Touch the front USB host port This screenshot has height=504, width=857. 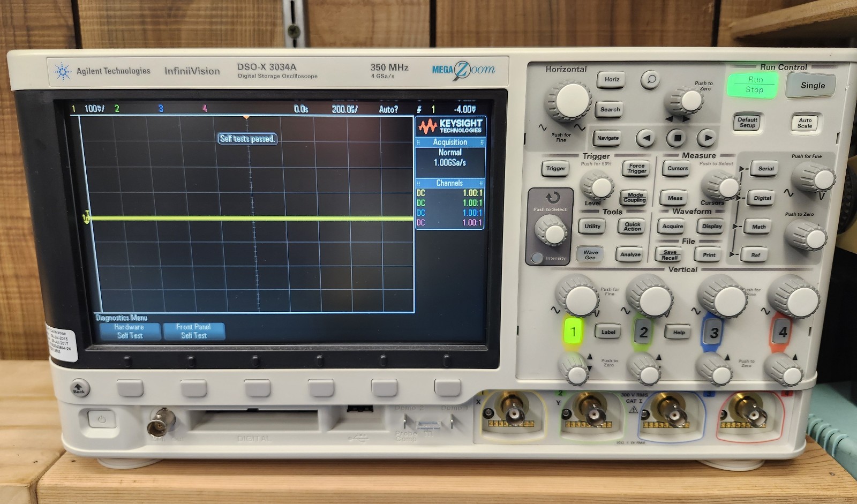(360, 409)
